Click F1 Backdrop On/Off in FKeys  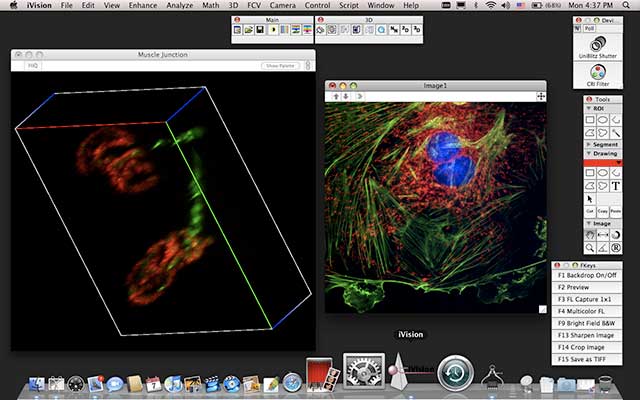pyautogui.click(x=587, y=276)
